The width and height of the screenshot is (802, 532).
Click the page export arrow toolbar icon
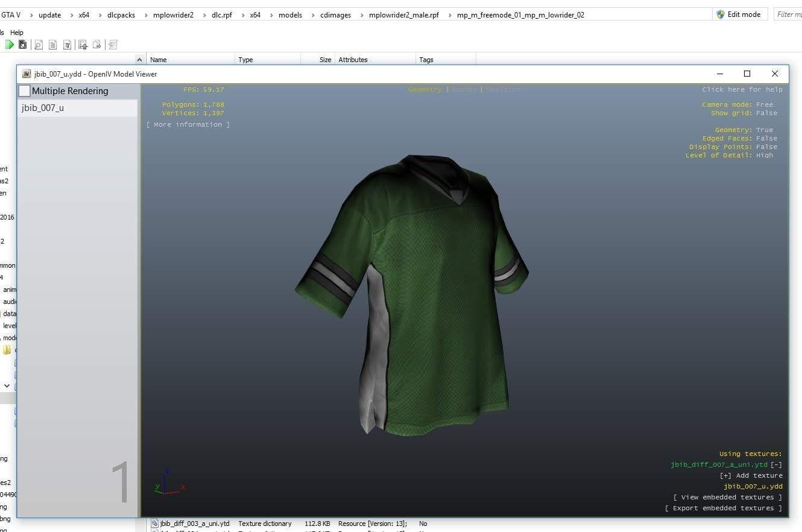coord(96,45)
